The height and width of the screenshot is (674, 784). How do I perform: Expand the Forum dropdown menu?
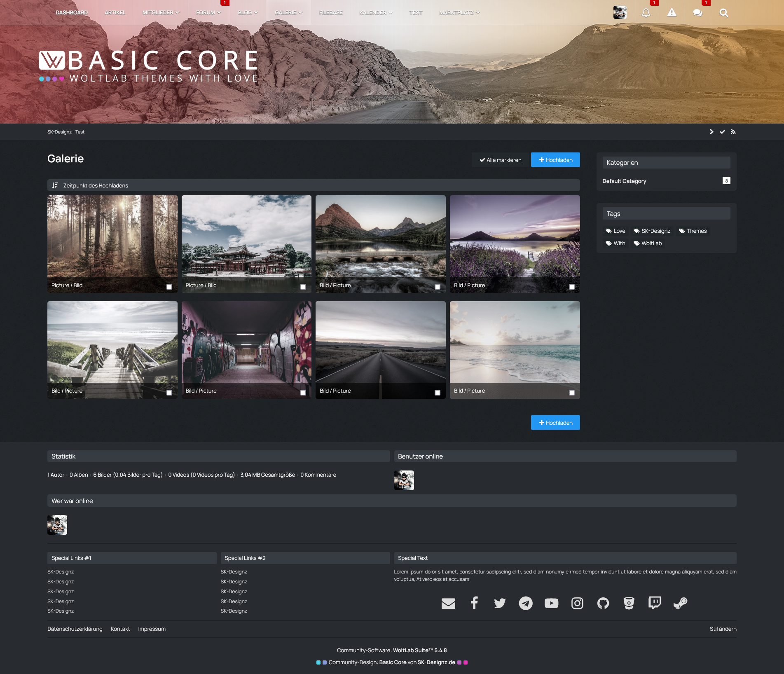(208, 13)
